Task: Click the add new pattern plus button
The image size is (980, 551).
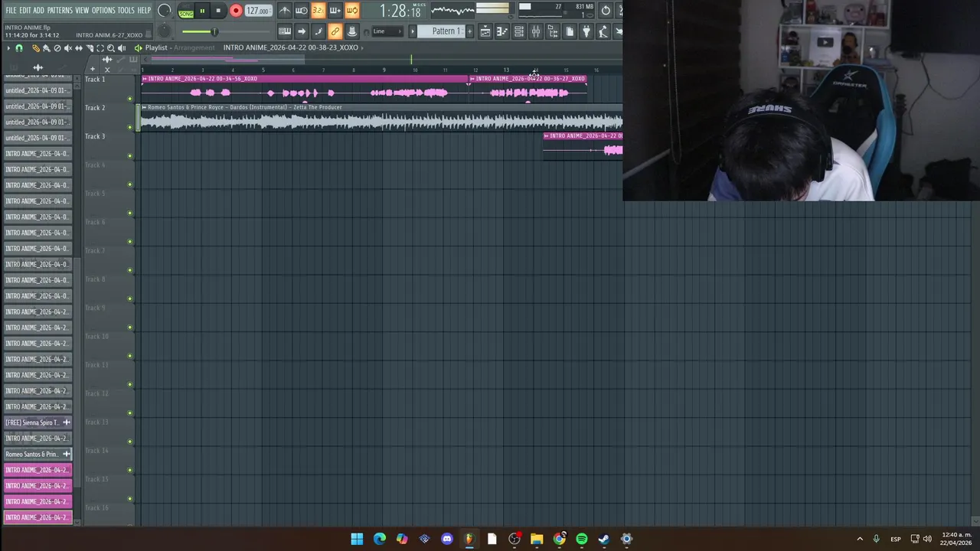Action: click(469, 31)
